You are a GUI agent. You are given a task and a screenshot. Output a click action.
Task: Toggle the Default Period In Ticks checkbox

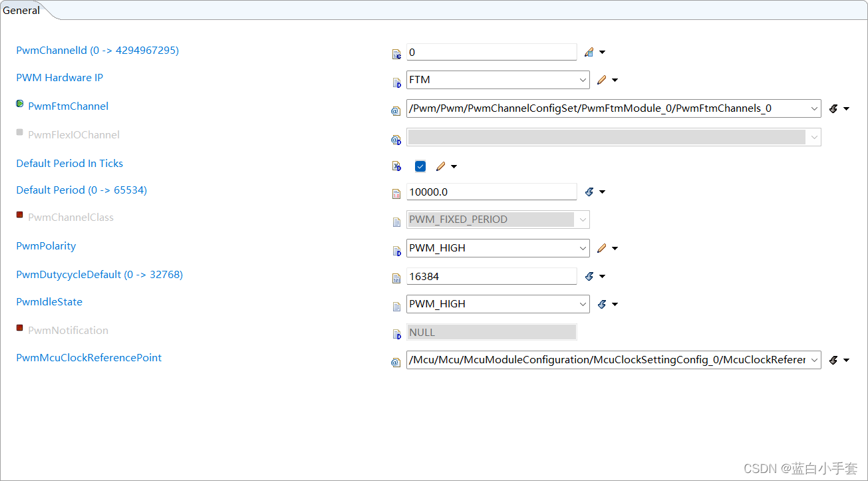tap(420, 166)
